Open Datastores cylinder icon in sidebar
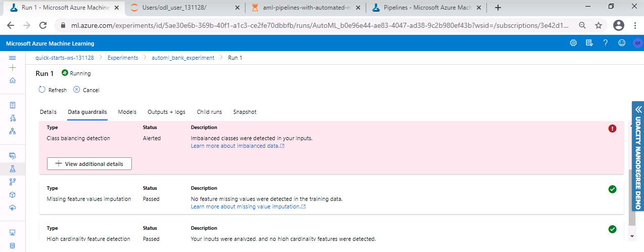The width and height of the screenshot is (644, 252). [x=13, y=246]
